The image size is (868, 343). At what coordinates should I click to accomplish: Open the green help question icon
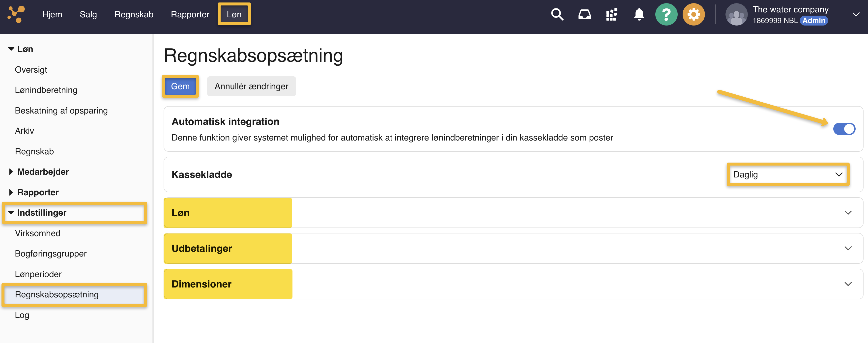point(666,14)
